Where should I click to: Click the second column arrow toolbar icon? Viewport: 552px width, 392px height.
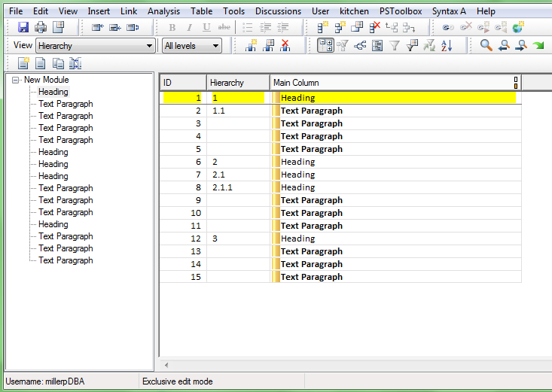click(115, 27)
